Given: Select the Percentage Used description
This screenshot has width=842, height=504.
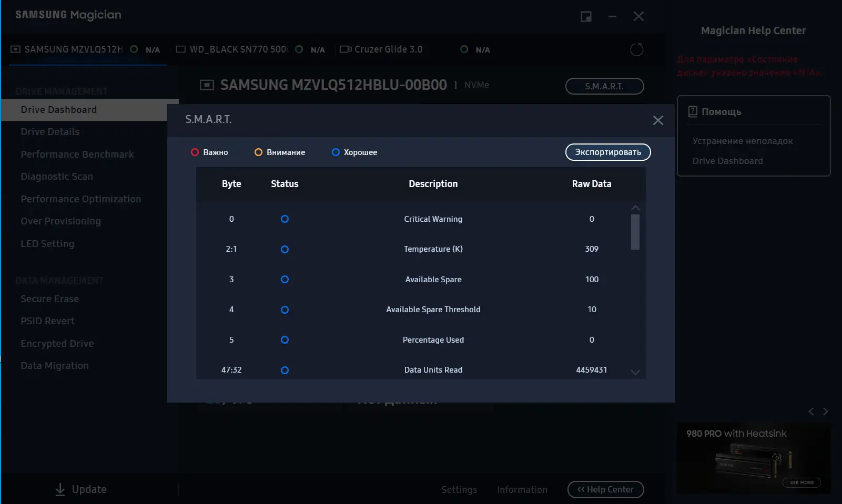Looking at the screenshot, I should (433, 340).
